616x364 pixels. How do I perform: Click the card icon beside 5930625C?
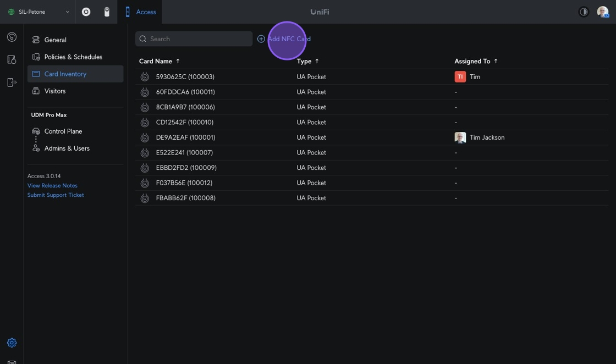point(145,77)
